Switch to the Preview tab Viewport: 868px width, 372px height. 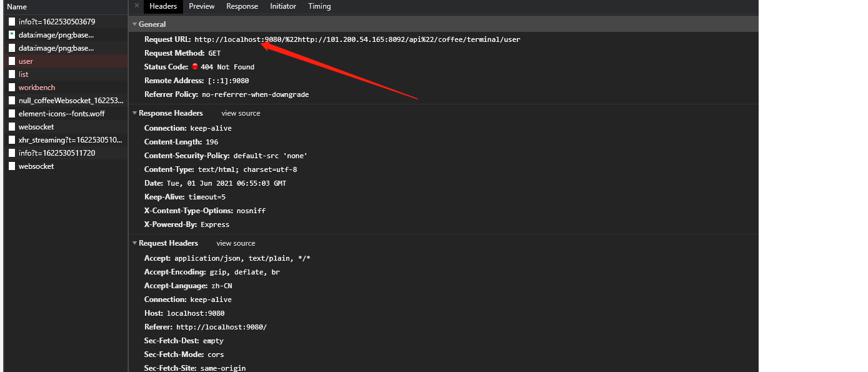201,6
